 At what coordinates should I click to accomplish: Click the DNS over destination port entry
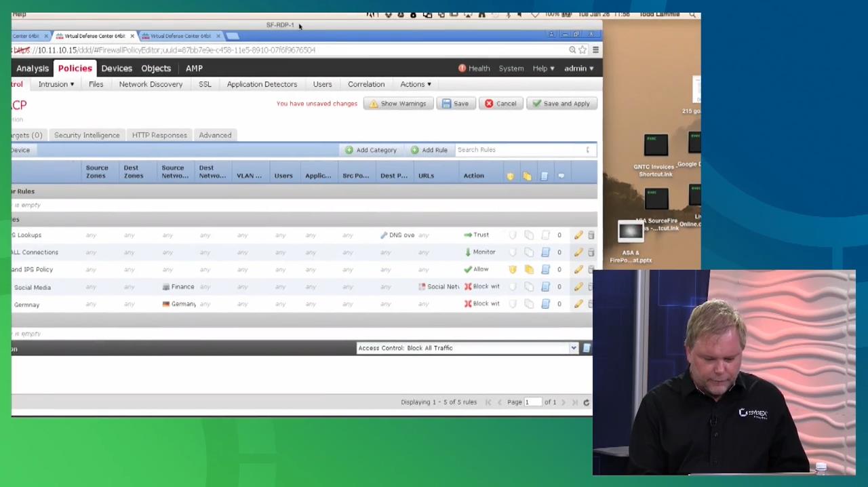(x=397, y=235)
